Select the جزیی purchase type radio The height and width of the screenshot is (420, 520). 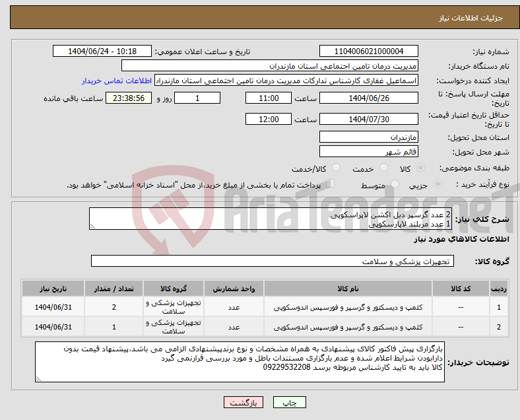pyautogui.click(x=438, y=184)
